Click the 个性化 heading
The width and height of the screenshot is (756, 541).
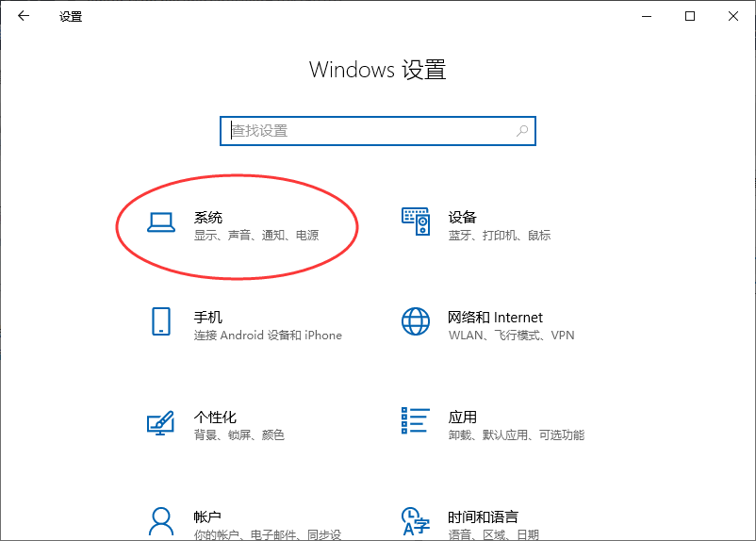pos(215,418)
